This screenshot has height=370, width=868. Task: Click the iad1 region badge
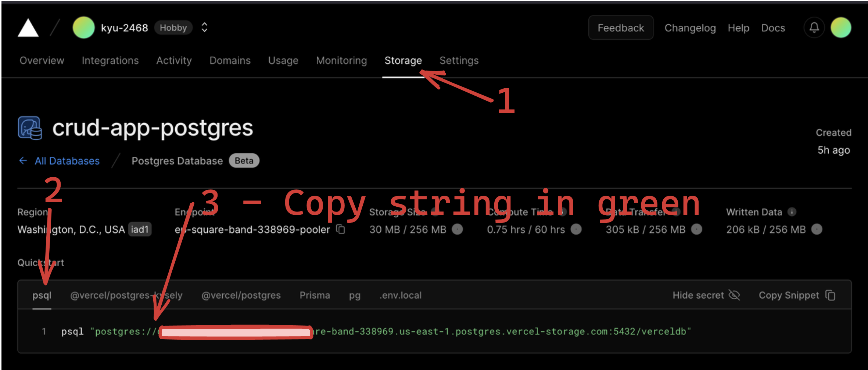click(140, 230)
